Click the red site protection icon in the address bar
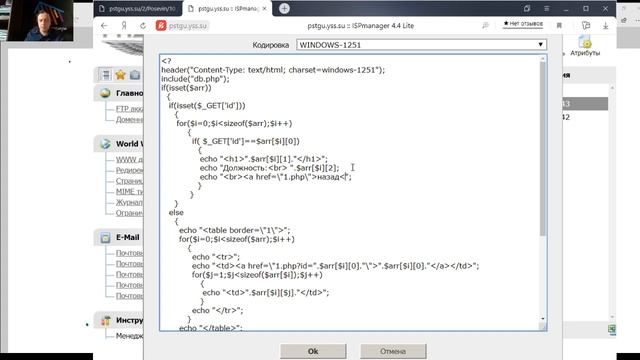 pyautogui.click(x=161, y=25)
